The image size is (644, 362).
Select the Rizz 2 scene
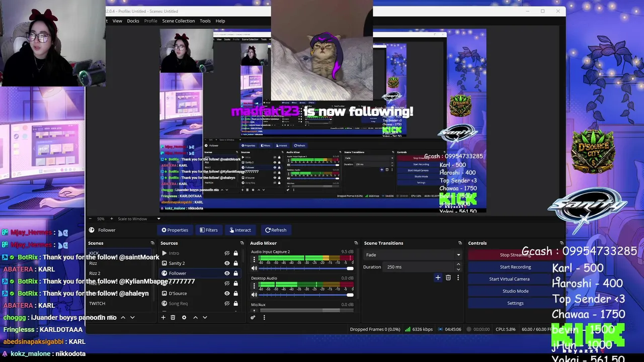[119, 274]
